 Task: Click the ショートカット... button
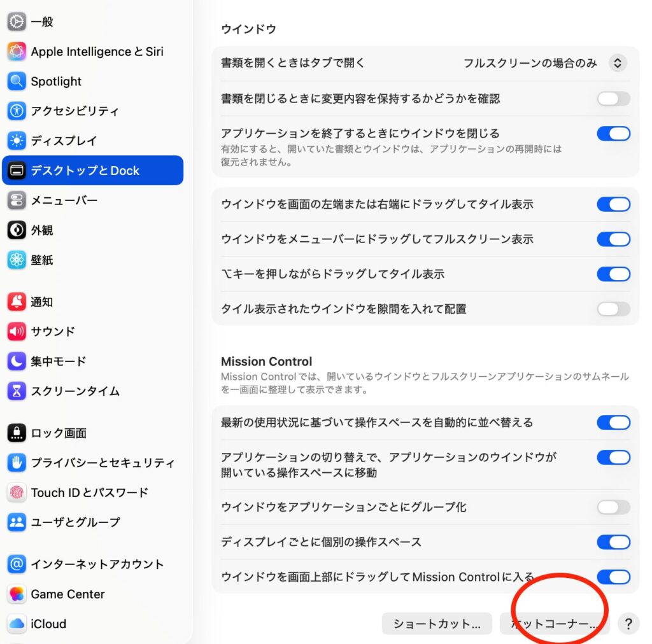[437, 624]
